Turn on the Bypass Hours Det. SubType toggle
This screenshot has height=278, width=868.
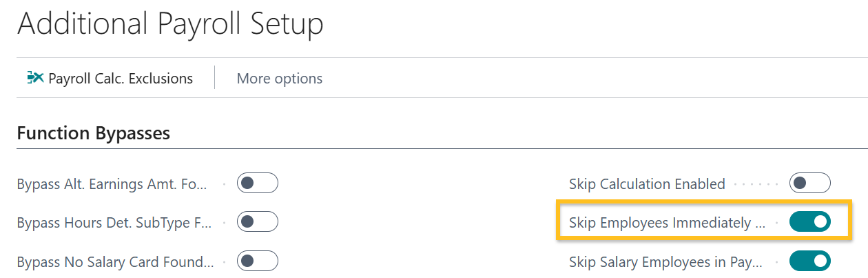257,223
